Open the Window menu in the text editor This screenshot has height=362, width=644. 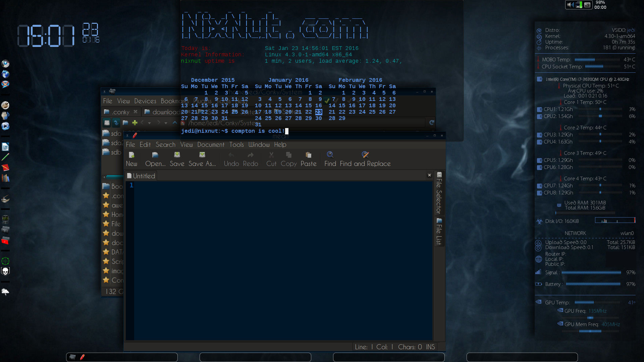click(x=259, y=144)
